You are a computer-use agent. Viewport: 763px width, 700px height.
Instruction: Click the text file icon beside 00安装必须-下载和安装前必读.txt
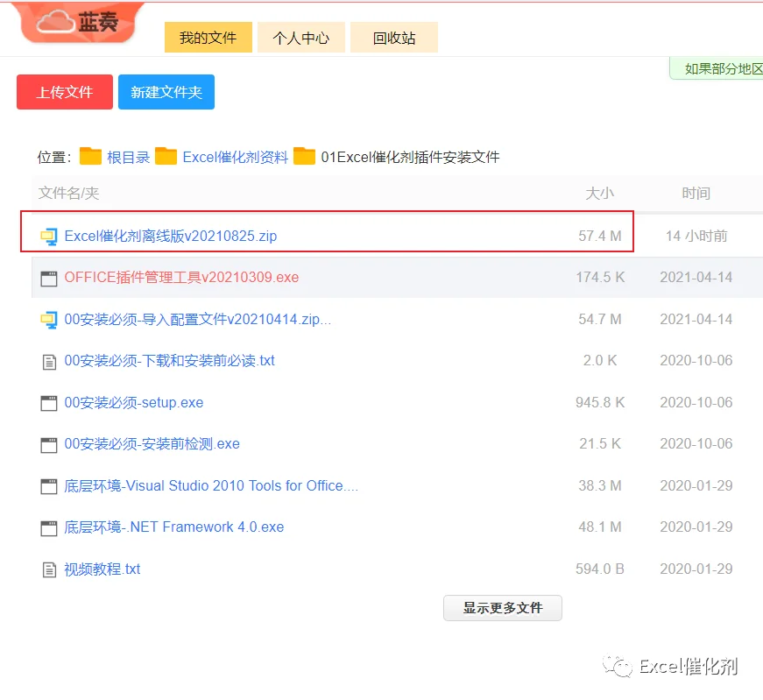point(49,362)
